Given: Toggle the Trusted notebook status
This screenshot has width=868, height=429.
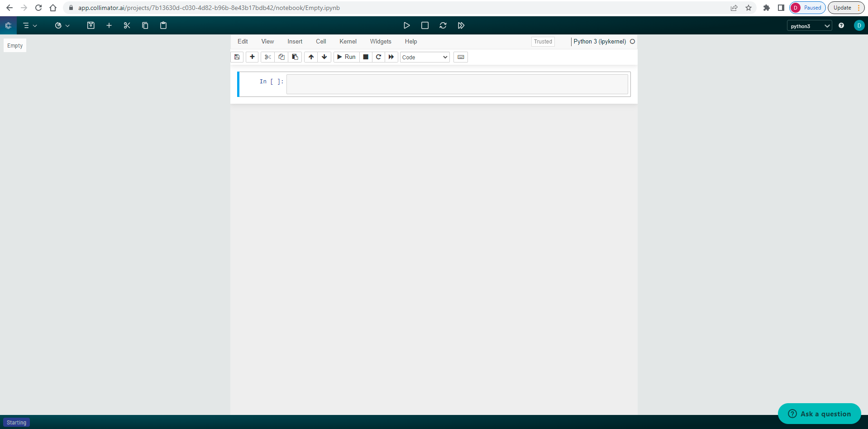Looking at the screenshot, I should tap(542, 41).
